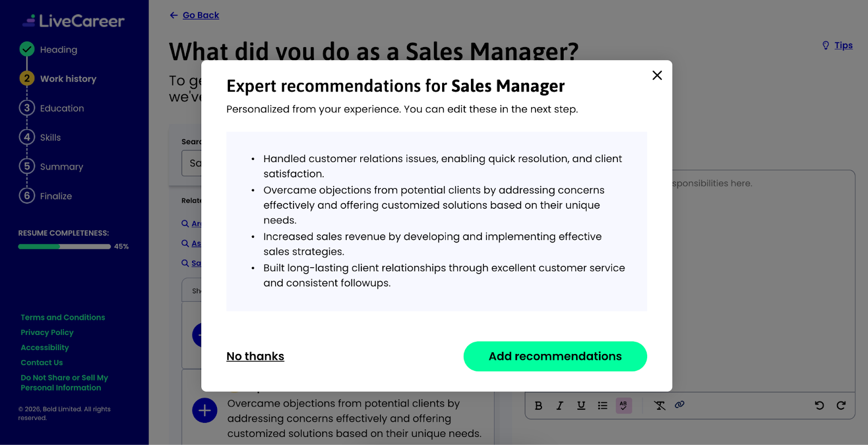Screen dimensions: 868x445
Task: Toggle underline formatting in the editor
Action: (x=581, y=405)
